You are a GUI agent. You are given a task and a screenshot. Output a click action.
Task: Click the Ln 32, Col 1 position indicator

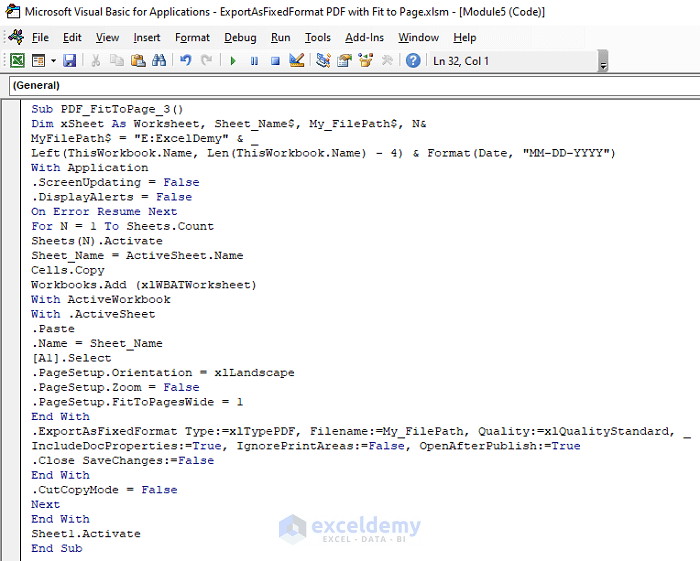tap(461, 61)
